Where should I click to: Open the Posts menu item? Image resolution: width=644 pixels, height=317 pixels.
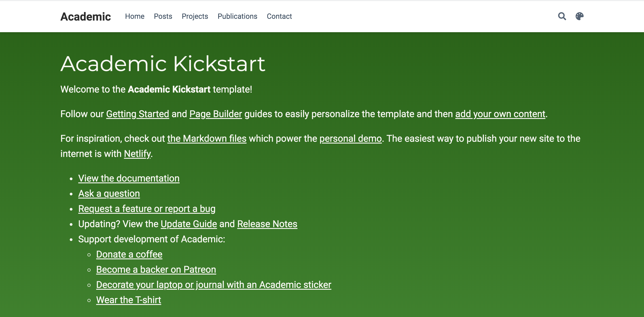coord(163,16)
